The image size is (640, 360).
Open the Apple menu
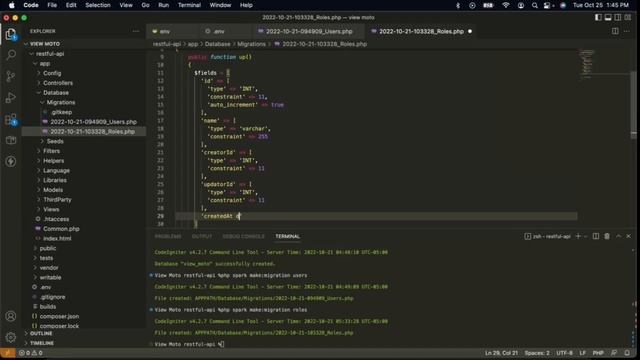click(11, 5)
